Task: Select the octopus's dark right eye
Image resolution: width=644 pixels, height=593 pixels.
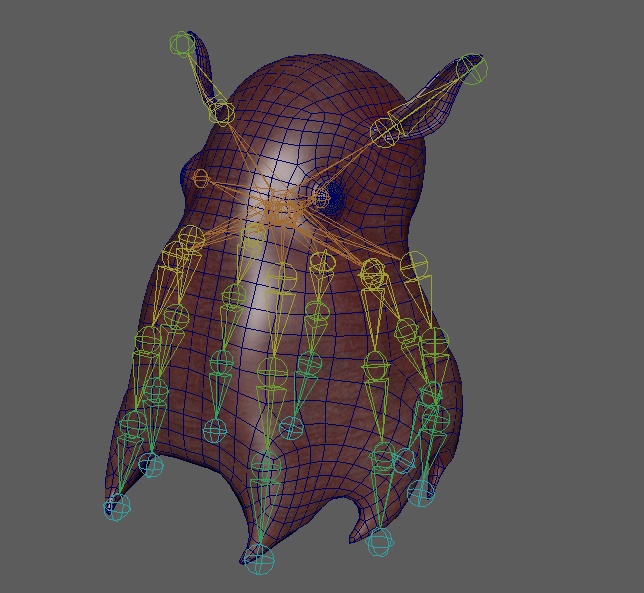Action: point(332,198)
